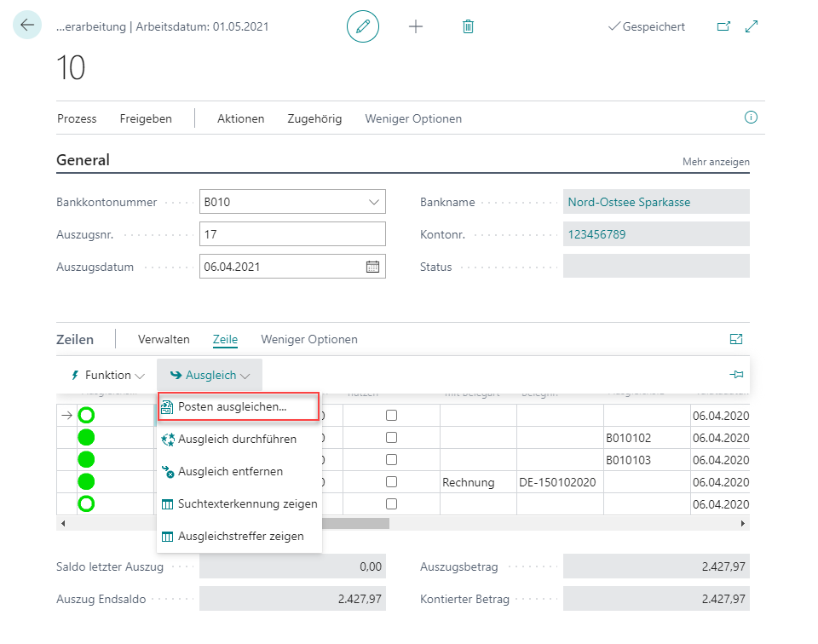Toggle checkbox in the Rechnung row
Image resolution: width=818 pixels, height=644 pixels.
coord(391,482)
